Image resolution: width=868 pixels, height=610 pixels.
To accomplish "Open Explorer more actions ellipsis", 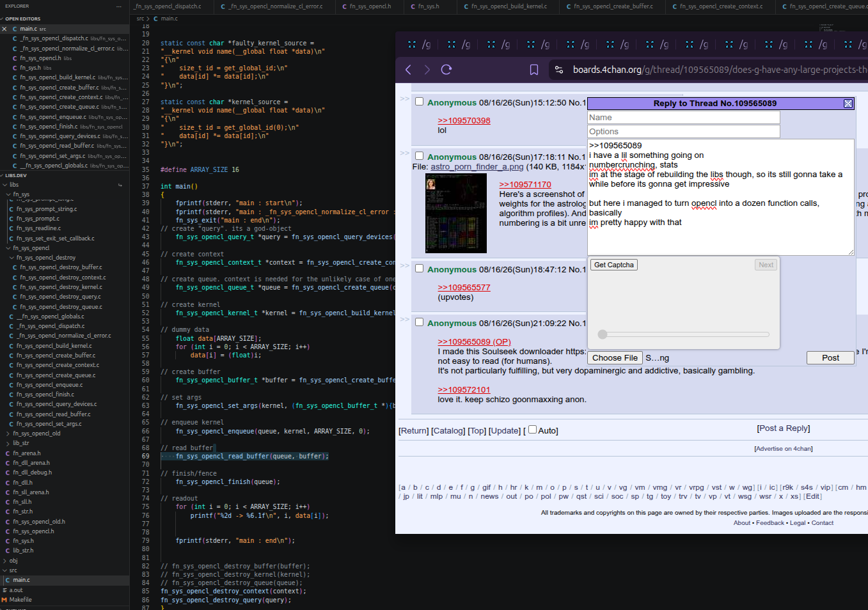I will tap(119, 6).
